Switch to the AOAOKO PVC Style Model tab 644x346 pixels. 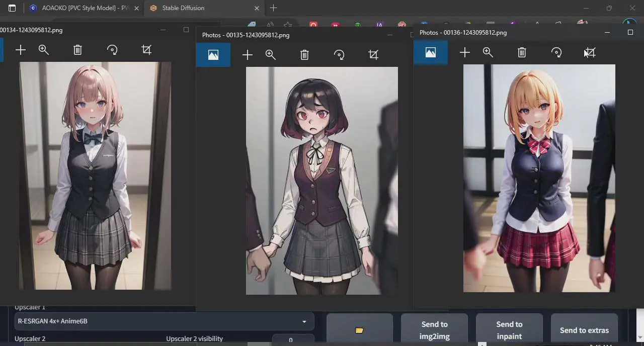[x=84, y=8]
